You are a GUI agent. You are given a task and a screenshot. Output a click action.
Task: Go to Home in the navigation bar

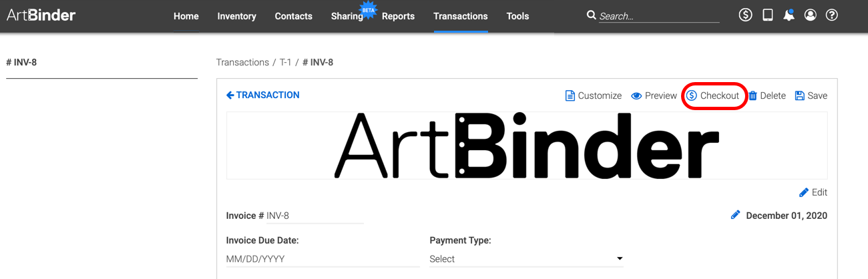tap(186, 16)
